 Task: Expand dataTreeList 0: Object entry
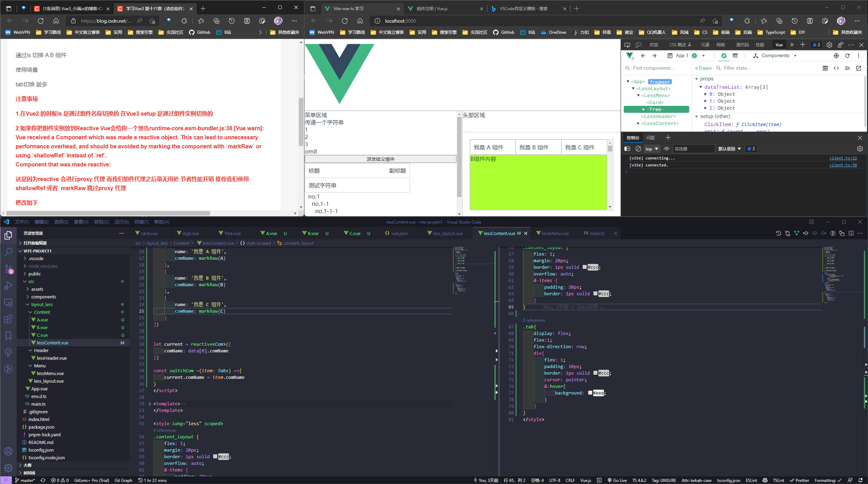pyautogui.click(x=706, y=94)
